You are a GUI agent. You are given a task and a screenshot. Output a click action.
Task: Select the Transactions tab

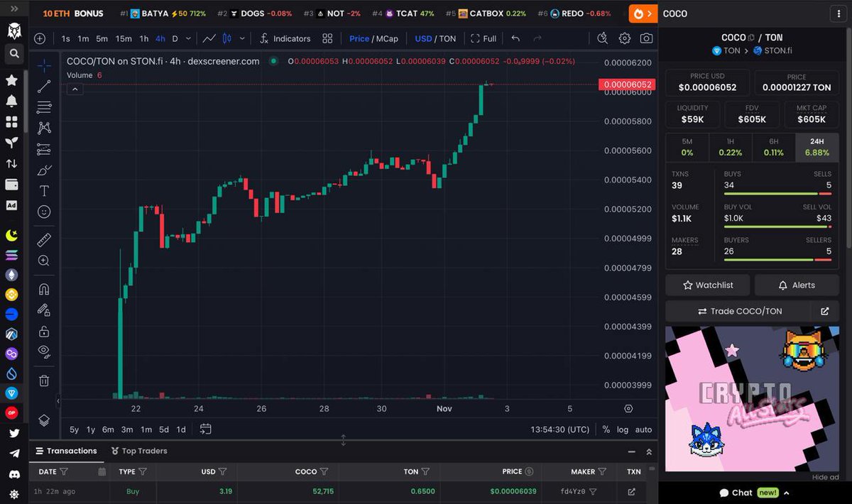[66, 451]
